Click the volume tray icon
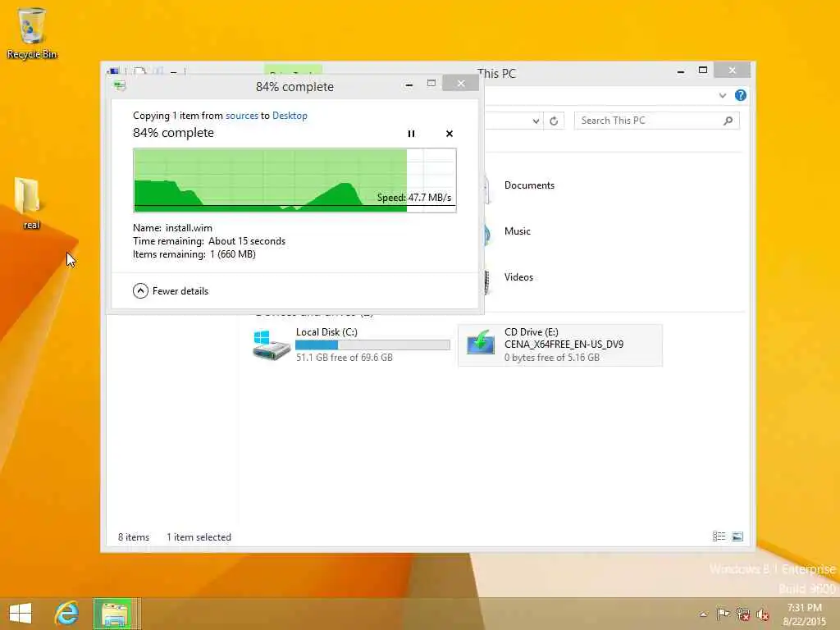The height and width of the screenshot is (630, 840). click(762, 614)
